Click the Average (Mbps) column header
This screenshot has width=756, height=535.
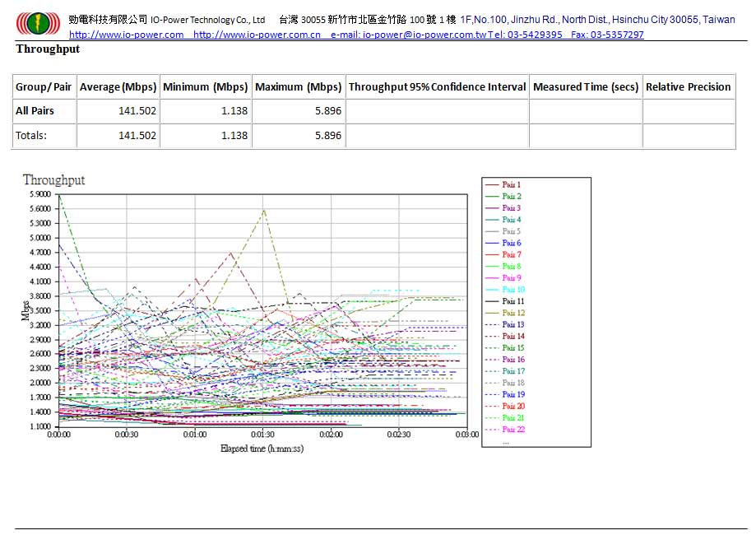pyautogui.click(x=118, y=87)
